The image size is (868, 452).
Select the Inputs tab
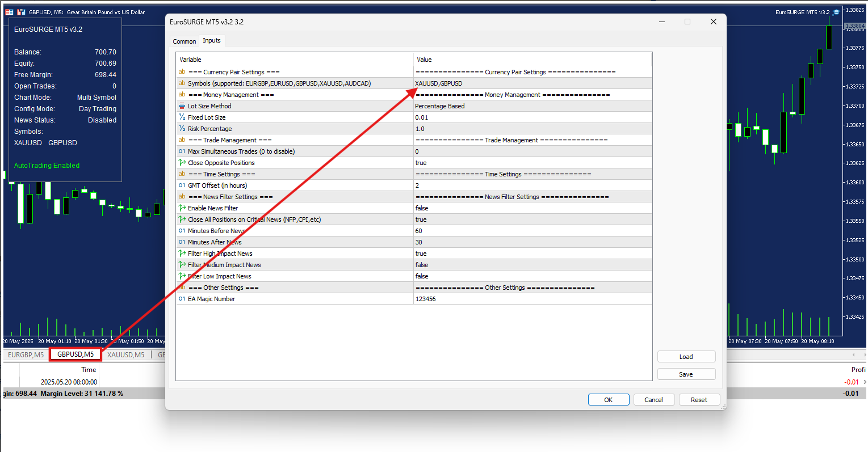(x=212, y=41)
